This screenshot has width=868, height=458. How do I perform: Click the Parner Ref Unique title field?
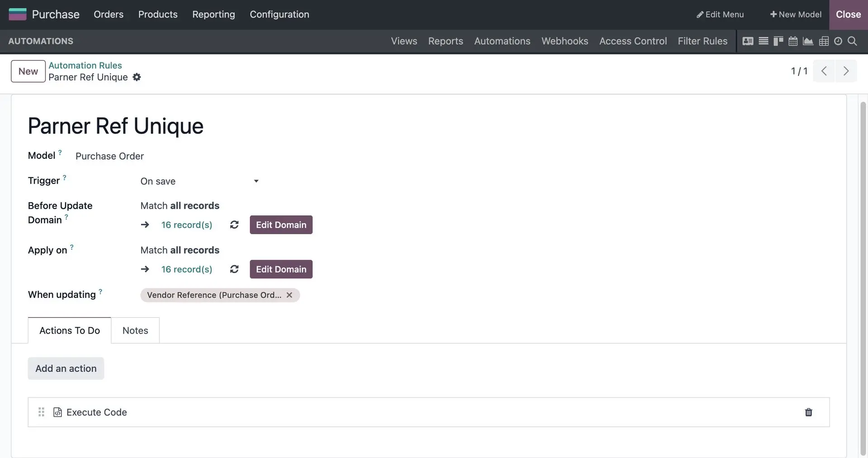point(116,126)
